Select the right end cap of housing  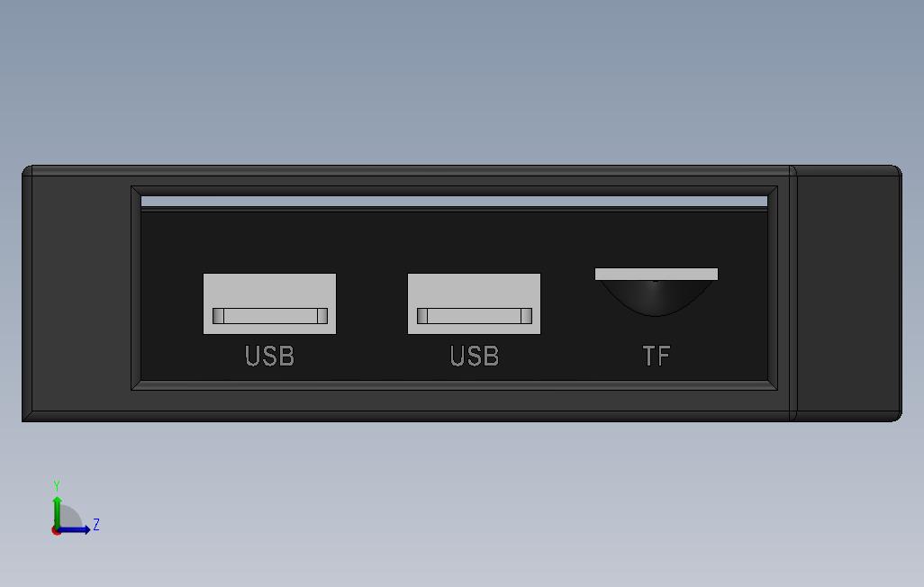coord(848,293)
